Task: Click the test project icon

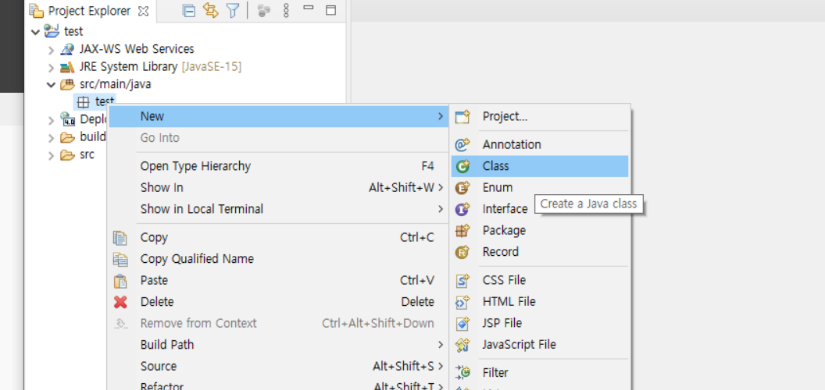Action: (x=51, y=32)
